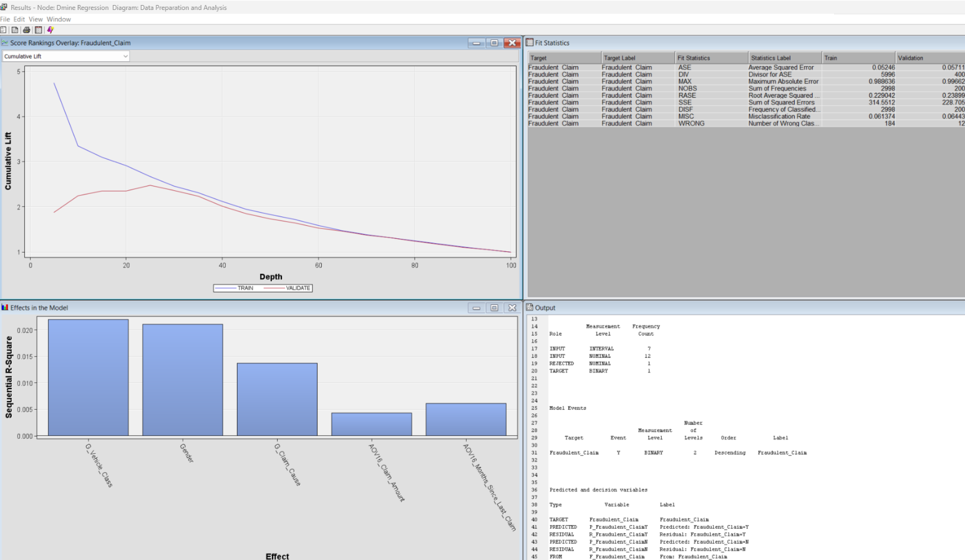Viewport: 965px width, 560px height.
Task: Click the Output panel title bar
Action: (745, 307)
